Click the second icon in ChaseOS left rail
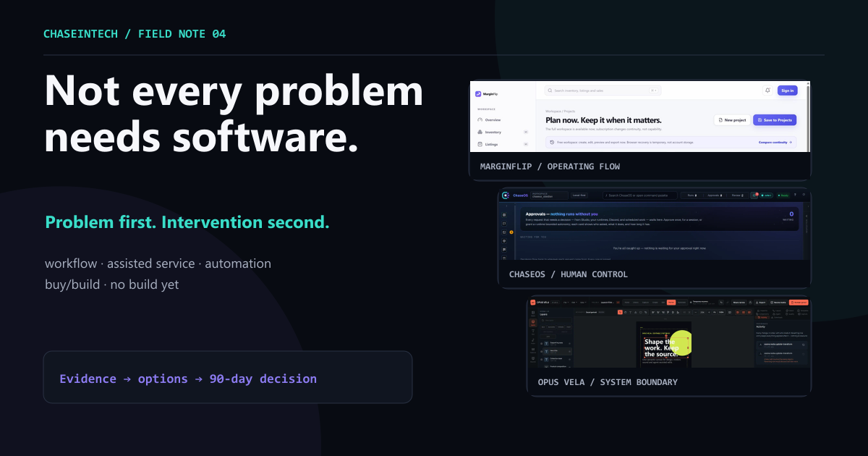This screenshot has width=868, height=456. [x=504, y=224]
